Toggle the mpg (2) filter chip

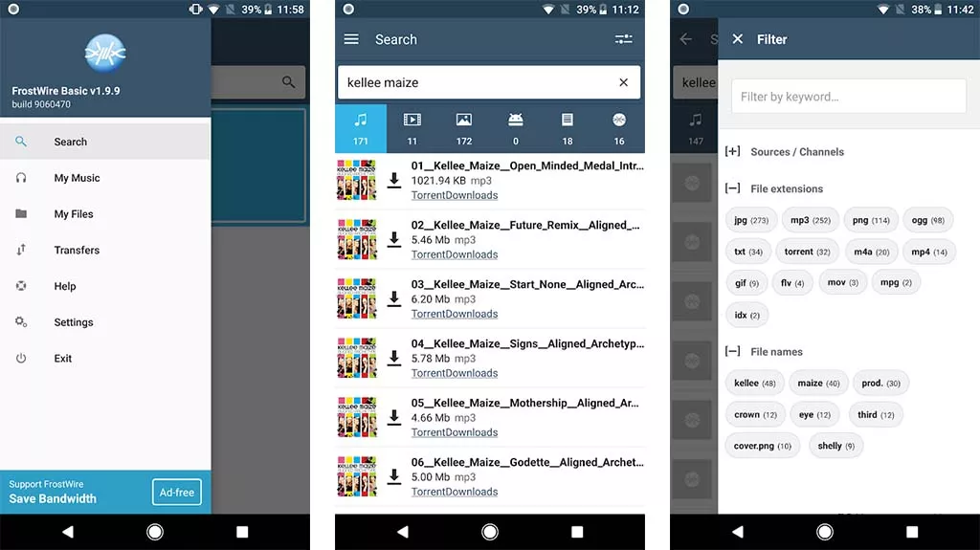(896, 282)
